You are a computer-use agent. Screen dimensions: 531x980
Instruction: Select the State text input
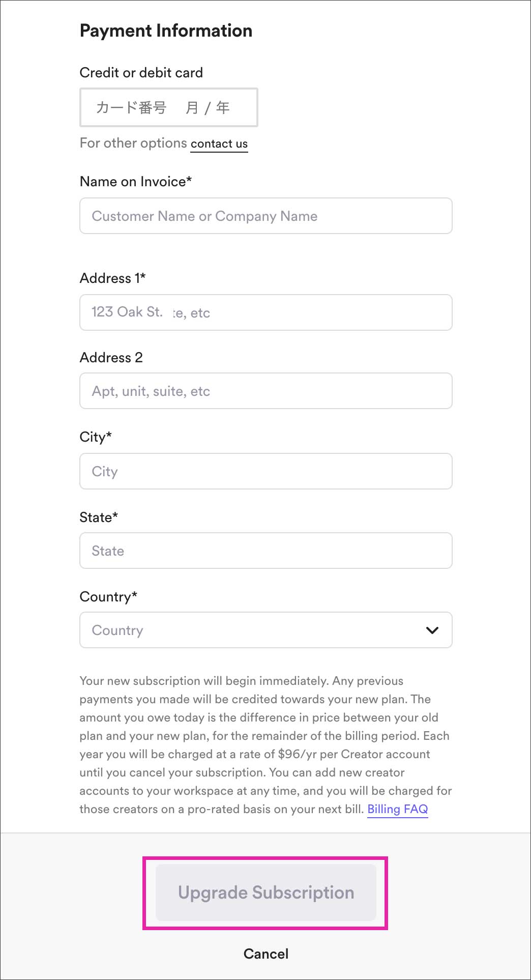pos(265,551)
